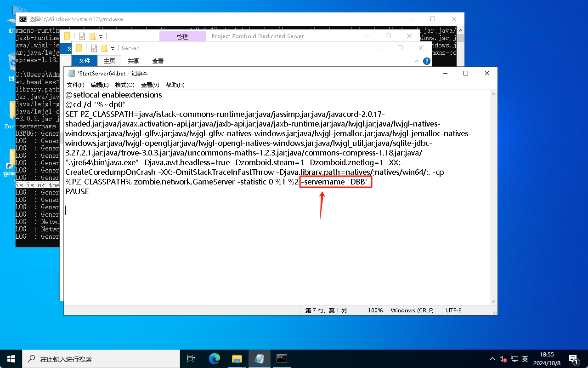Maximize the cmd.exe window
The height and width of the screenshot is (368, 588).
[433, 19]
